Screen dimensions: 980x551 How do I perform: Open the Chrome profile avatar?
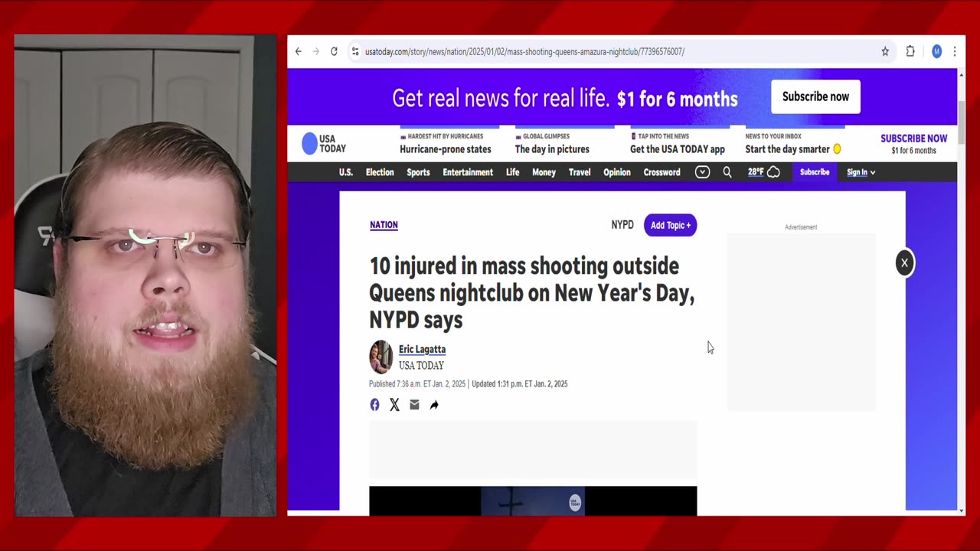pyautogui.click(x=936, y=51)
